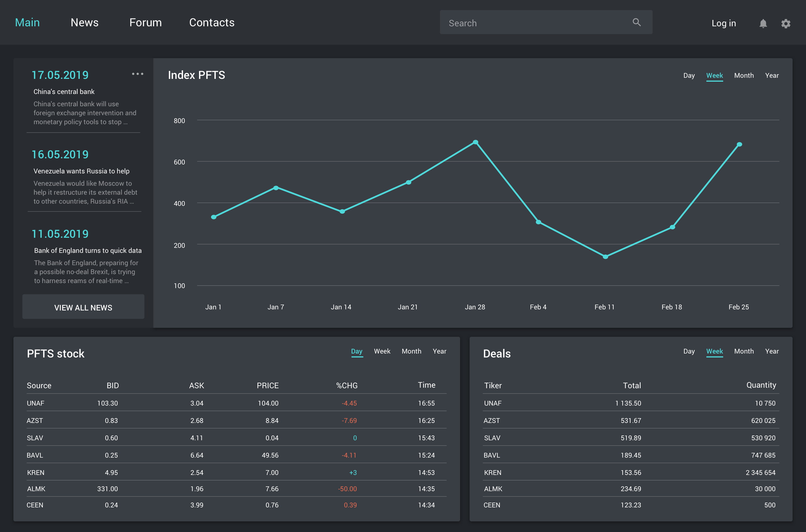Open the notifications bell icon
This screenshot has height=532, width=806.
[x=763, y=23]
